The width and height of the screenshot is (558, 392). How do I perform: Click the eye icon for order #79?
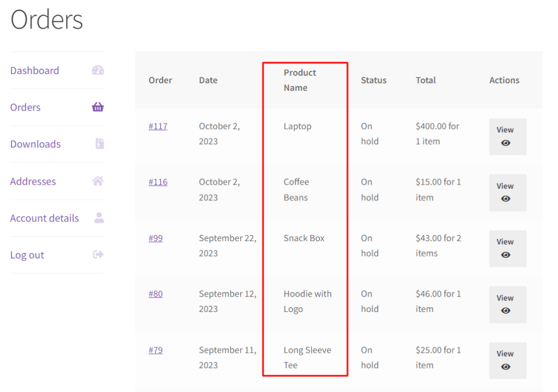coord(506,367)
